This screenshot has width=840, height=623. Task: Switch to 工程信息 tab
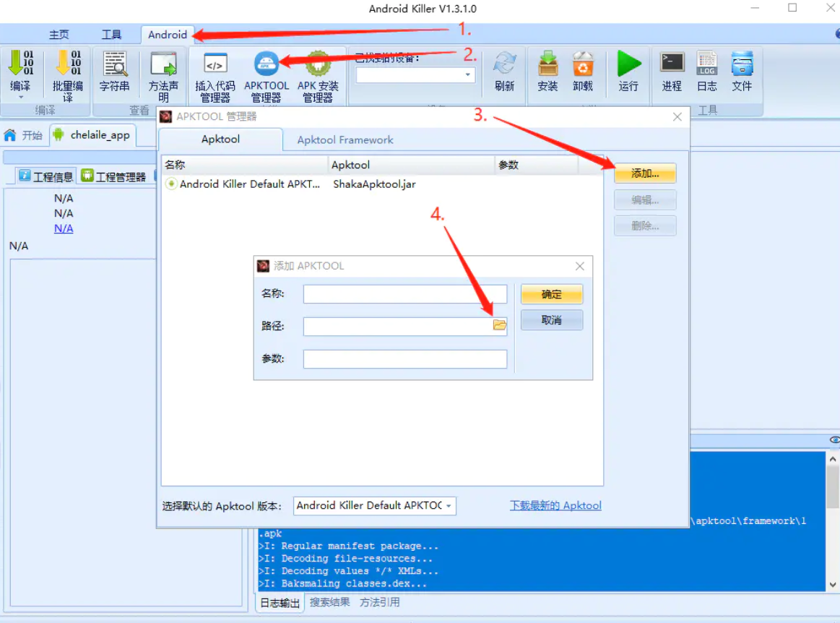pyautogui.click(x=46, y=176)
